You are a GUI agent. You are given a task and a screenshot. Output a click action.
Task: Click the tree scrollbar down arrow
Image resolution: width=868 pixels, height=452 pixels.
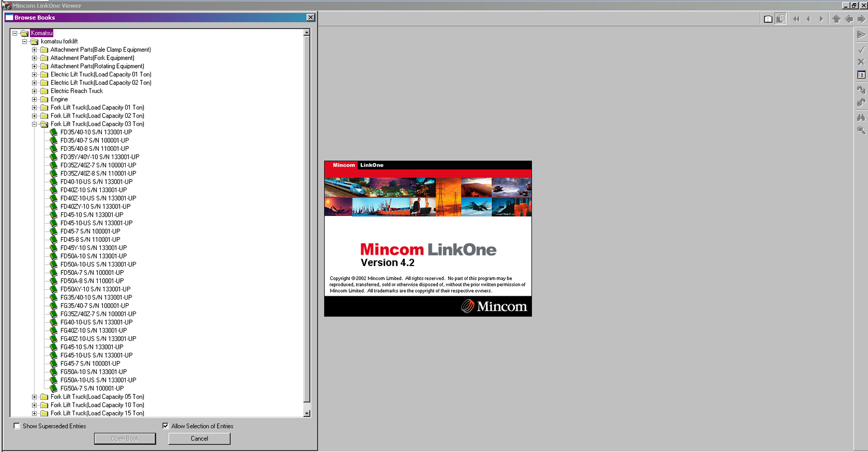306,413
